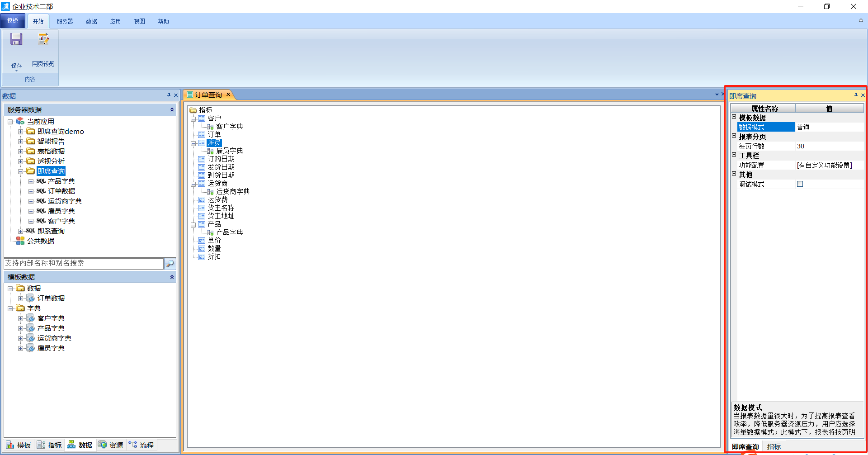Collapse the 模板数据 property group
868x455 pixels.
734,117
